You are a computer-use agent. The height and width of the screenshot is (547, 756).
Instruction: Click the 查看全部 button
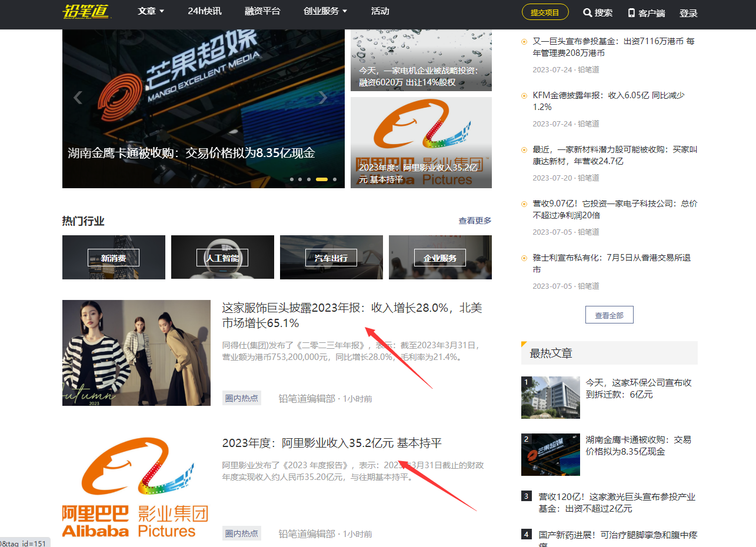pyautogui.click(x=609, y=315)
